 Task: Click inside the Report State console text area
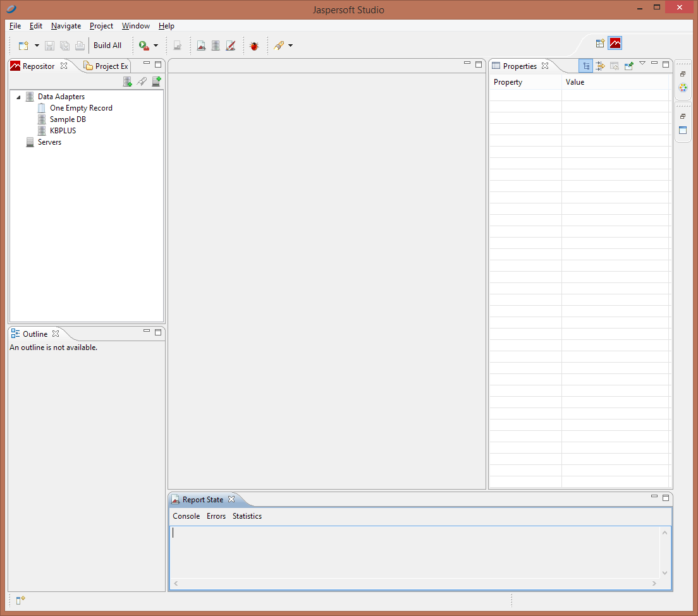(415, 552)
